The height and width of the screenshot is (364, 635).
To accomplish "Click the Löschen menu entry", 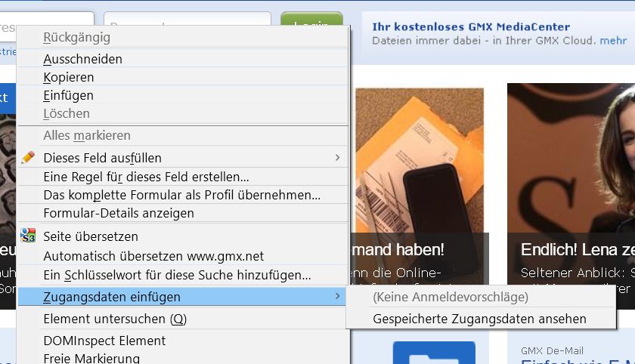I will coord(183,113).
